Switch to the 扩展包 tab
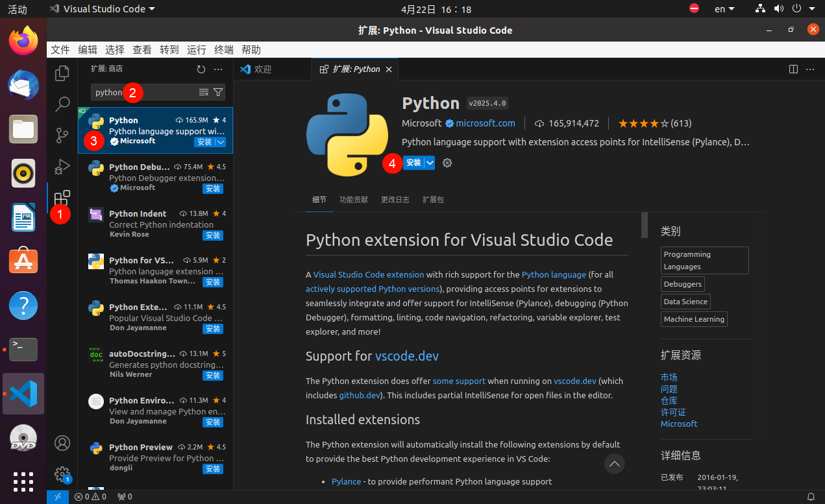 [433, 200]
